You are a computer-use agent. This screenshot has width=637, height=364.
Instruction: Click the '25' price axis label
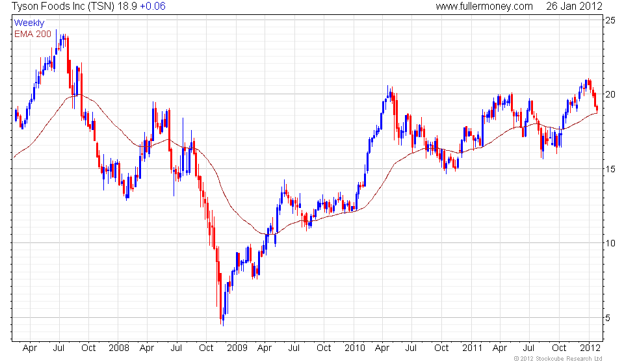[x=610, y=20]
